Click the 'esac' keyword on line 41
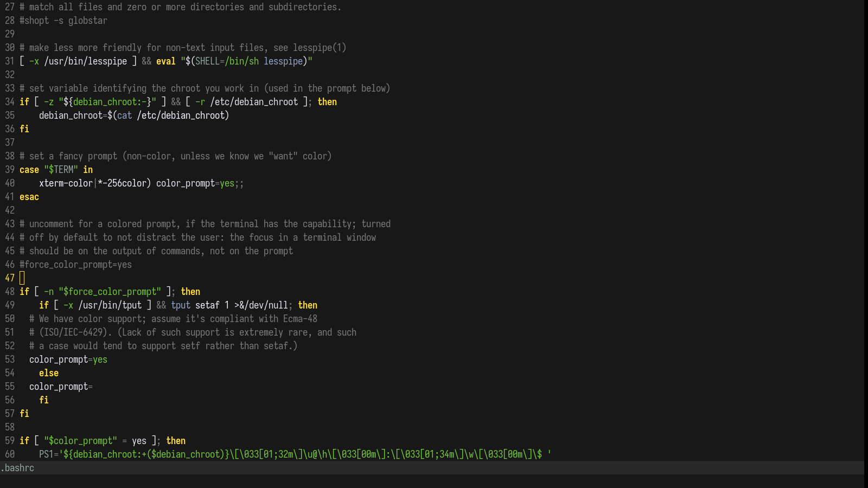 pos(29,197)
